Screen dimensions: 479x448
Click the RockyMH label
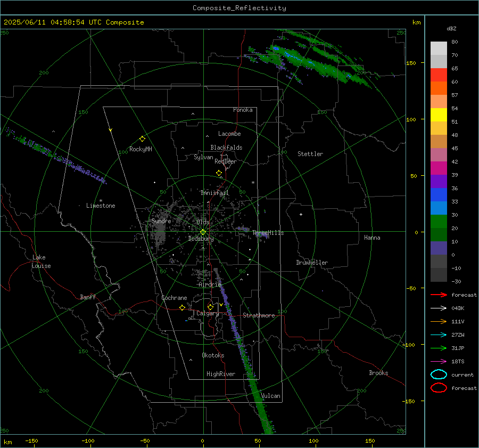point(141,149)
